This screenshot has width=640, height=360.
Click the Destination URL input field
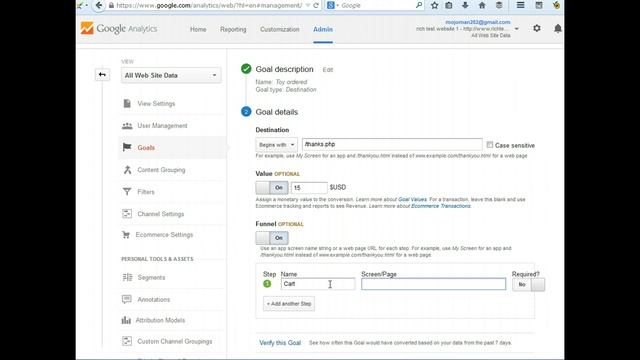coord(392,144)
